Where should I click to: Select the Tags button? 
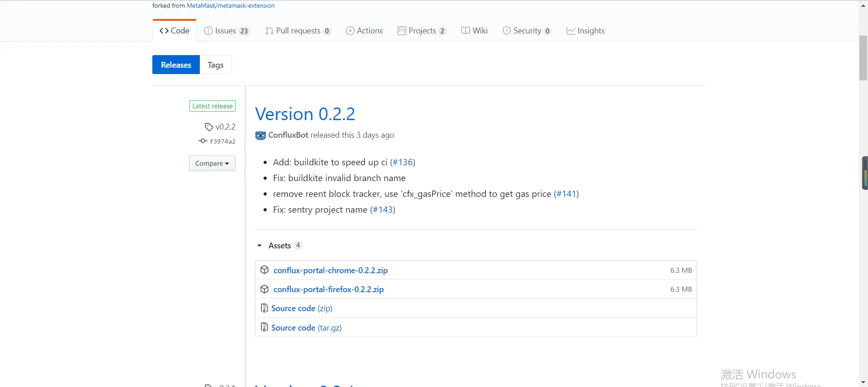(216, 65)
